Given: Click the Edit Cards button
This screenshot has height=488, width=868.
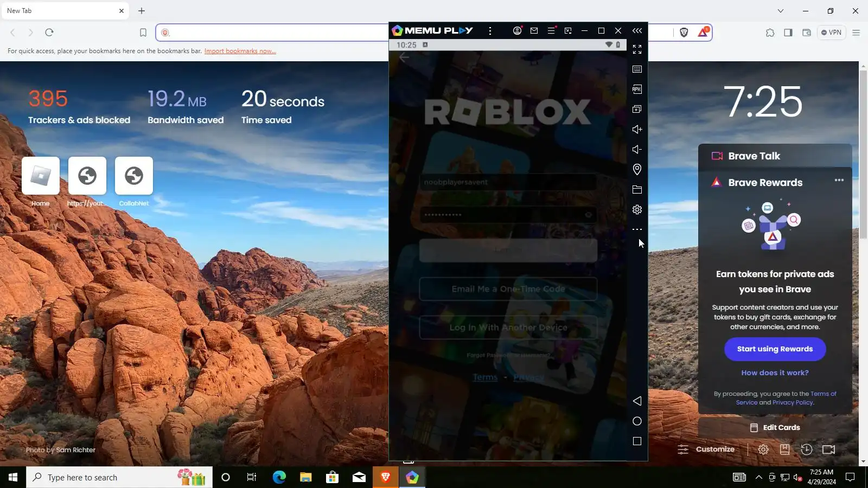Looking at the screenshot, I should pyautogui.click(x=775, y=428).
